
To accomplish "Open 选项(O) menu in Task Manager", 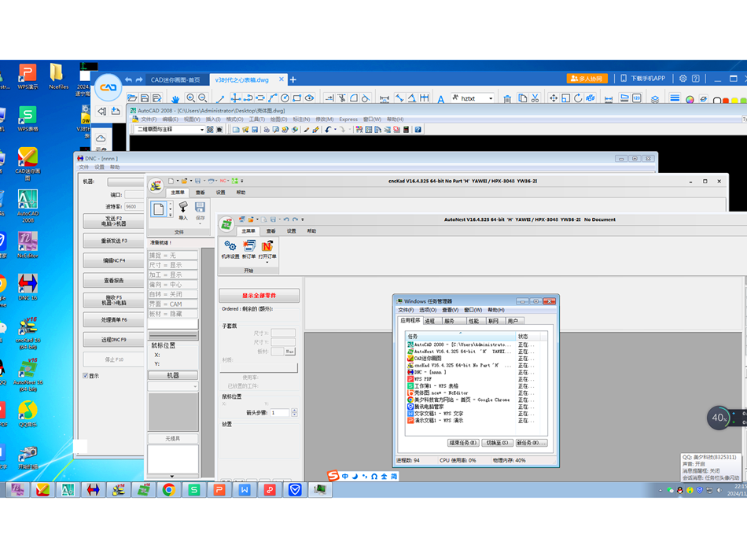I will tap(428, 310).
